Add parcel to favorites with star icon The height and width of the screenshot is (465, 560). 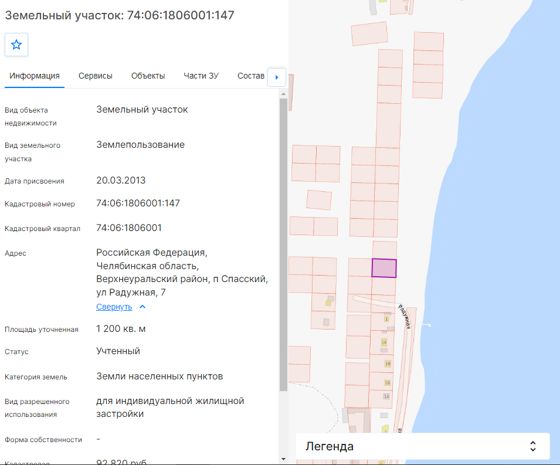pyautogui.click(x=16, y=45)
